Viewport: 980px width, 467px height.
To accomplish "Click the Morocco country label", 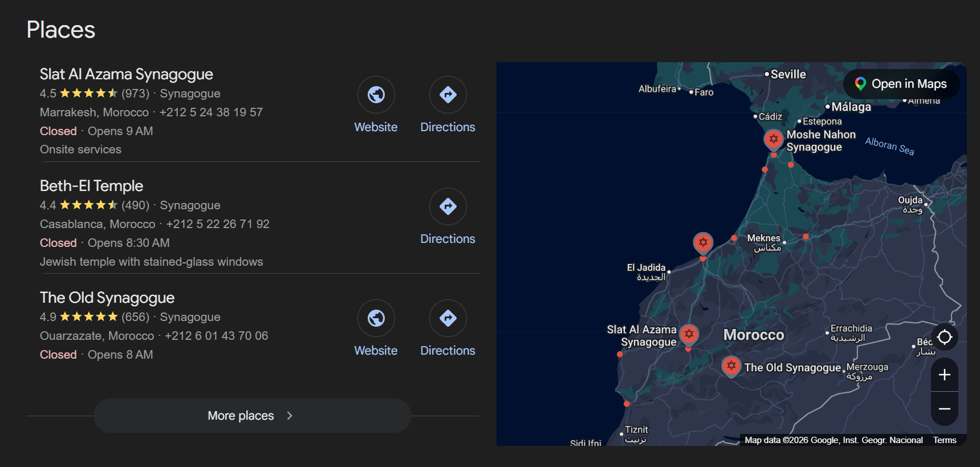I will click(x=754, y=335).
